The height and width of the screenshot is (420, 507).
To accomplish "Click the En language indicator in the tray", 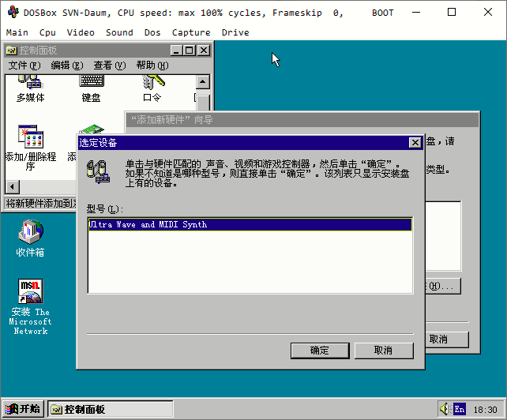I will (x=460, y=409).
